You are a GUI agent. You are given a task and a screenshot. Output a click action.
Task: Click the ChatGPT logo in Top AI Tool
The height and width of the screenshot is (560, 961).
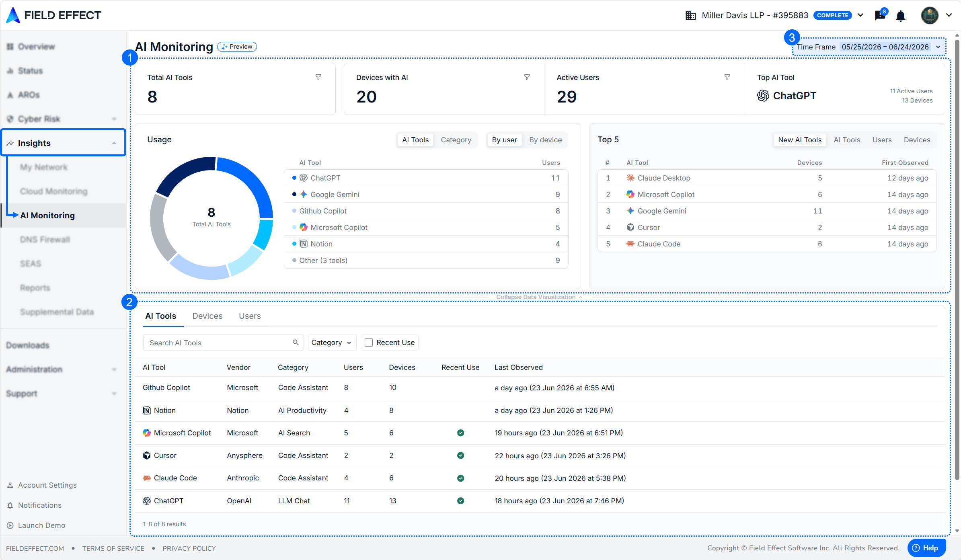pos(763,96)
